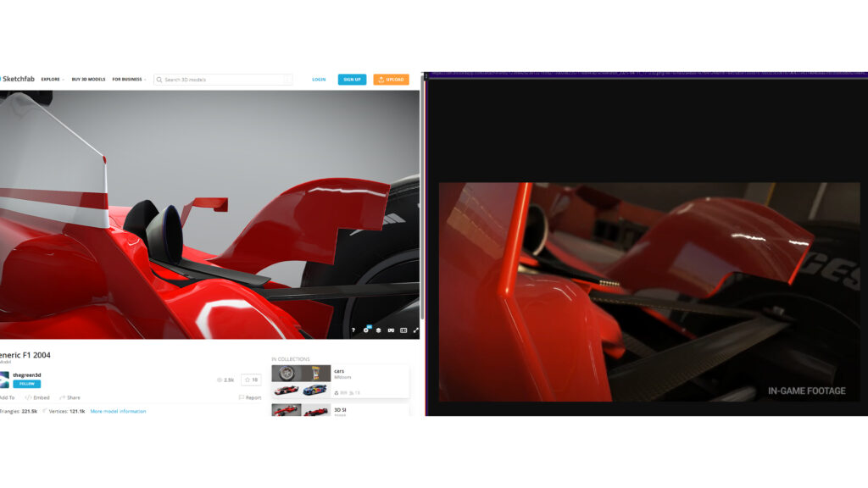The image size is (868, 488).
Task: Open the viewer help question-mark icon
Action: [x=353, y=330]
